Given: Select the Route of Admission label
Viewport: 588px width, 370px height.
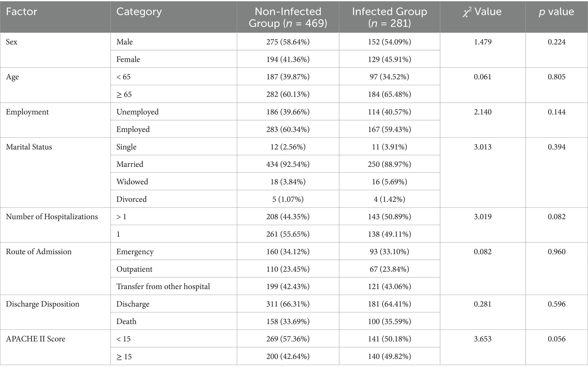Looking at the screenshot, I should (x=39, y=252).
